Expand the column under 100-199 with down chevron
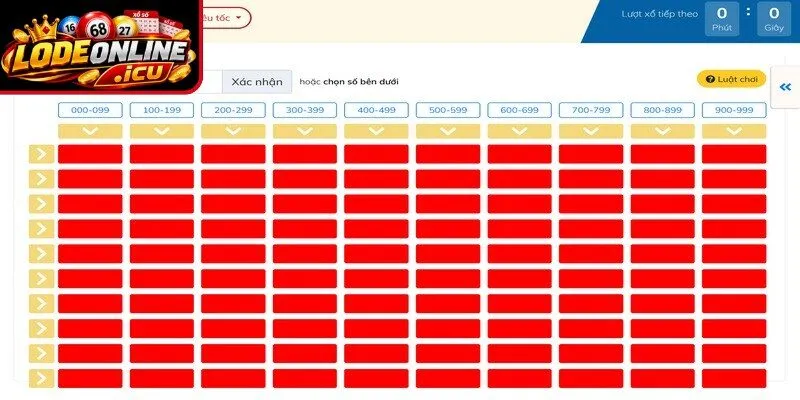 click(162, 131)
